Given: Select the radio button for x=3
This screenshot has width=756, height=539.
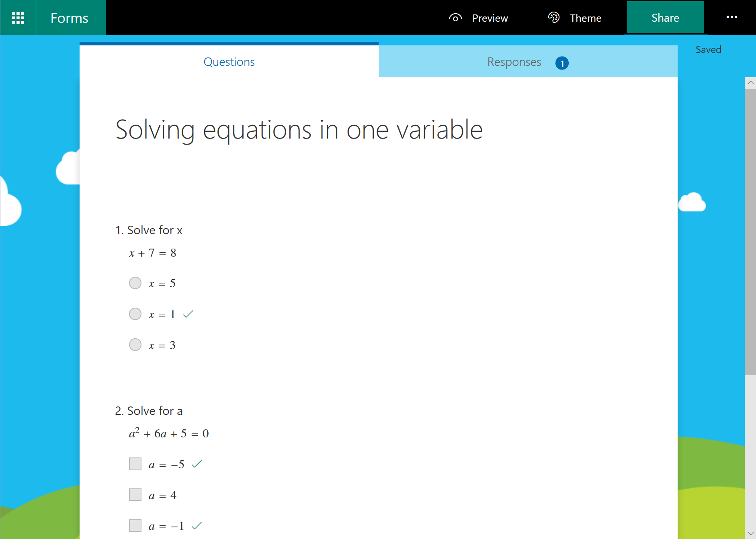Looking at the screenshot, I should [x=135, y=345].
